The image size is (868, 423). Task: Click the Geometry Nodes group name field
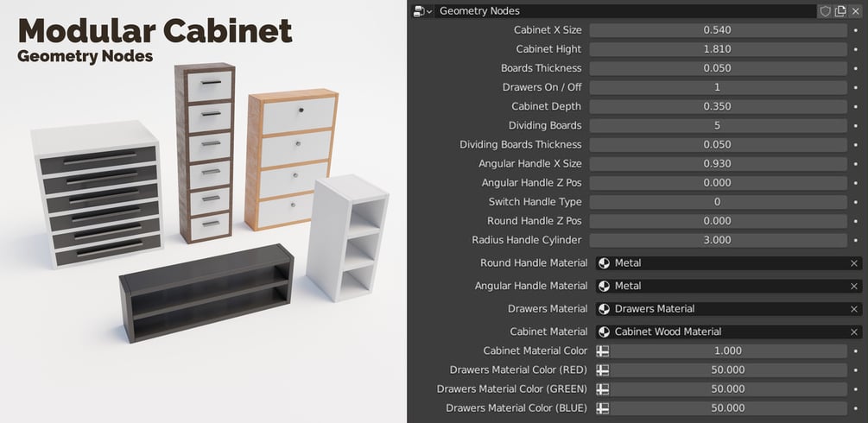[625, 11]
